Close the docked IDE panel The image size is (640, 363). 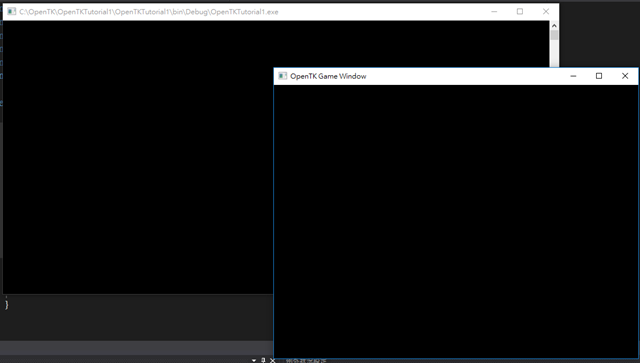[273, 361]
